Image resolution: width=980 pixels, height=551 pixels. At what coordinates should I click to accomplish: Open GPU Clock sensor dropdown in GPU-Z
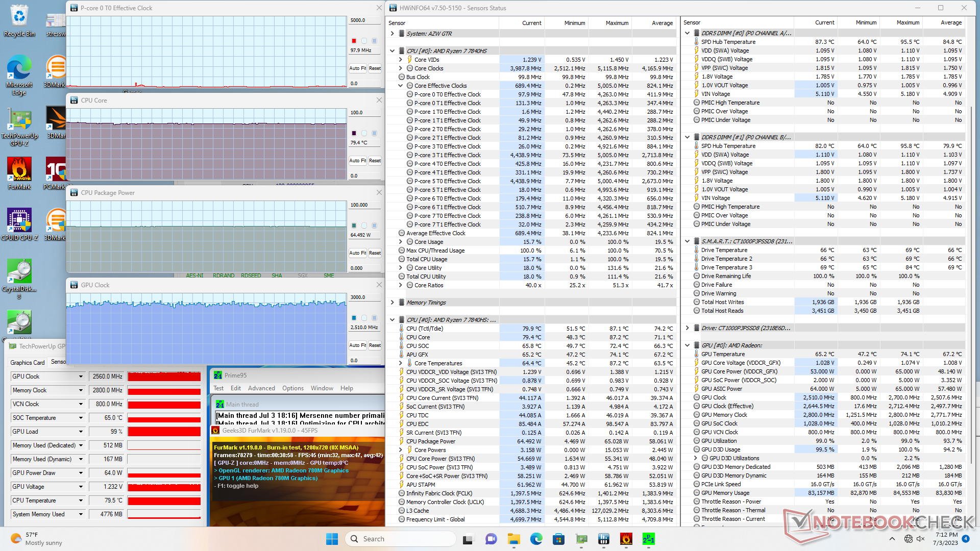point(81,377)
